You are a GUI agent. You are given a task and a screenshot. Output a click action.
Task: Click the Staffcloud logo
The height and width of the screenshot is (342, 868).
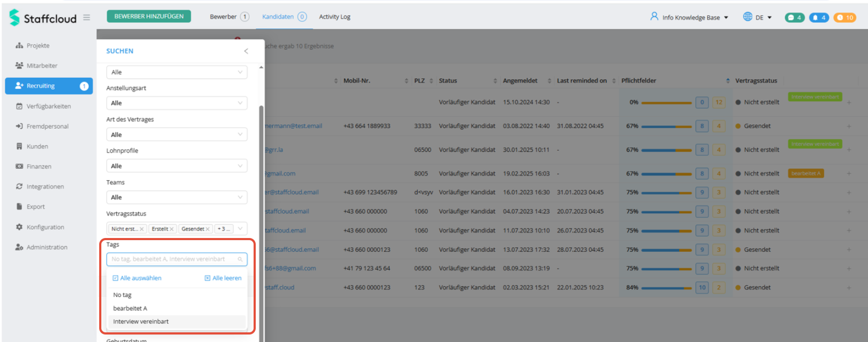[43, 18]
